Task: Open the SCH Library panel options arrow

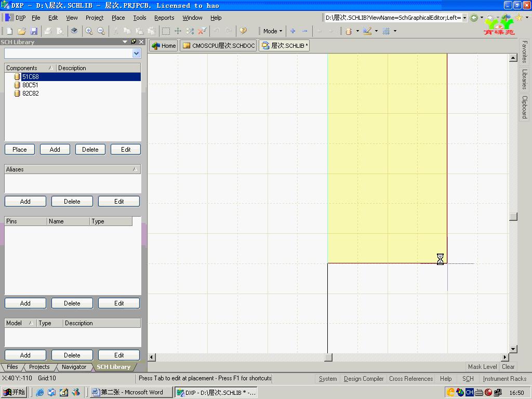Action: [x=125, y=42]
